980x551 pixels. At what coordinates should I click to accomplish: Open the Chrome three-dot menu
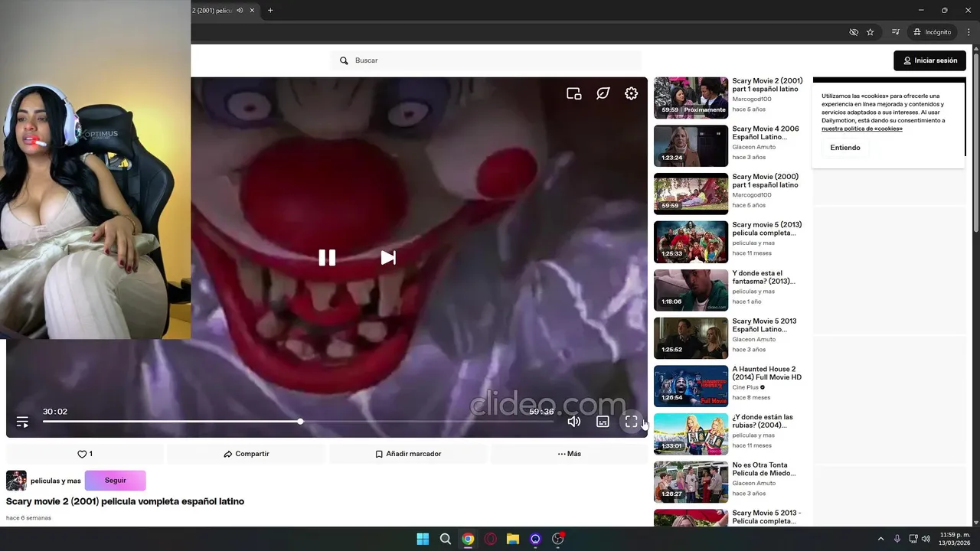click(969, 32)
